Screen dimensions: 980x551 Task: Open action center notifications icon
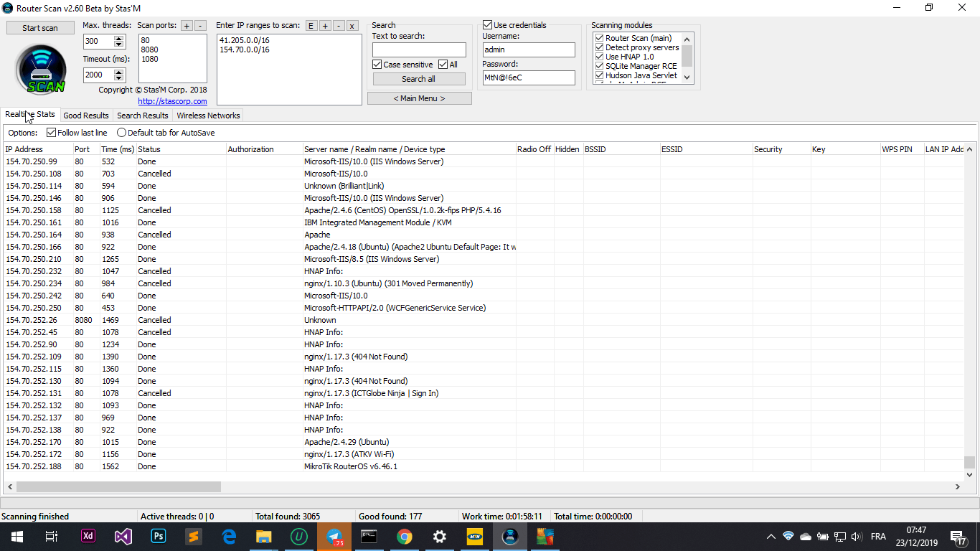pyautogui.click(x=958, y=537)
